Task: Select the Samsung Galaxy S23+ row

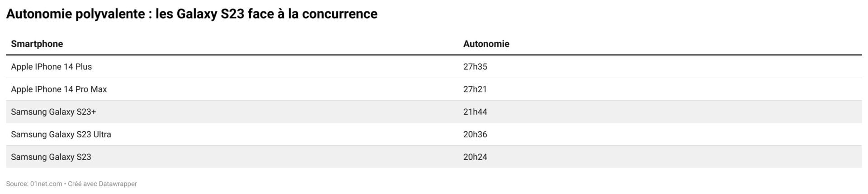Action: (x=434, y=112)
